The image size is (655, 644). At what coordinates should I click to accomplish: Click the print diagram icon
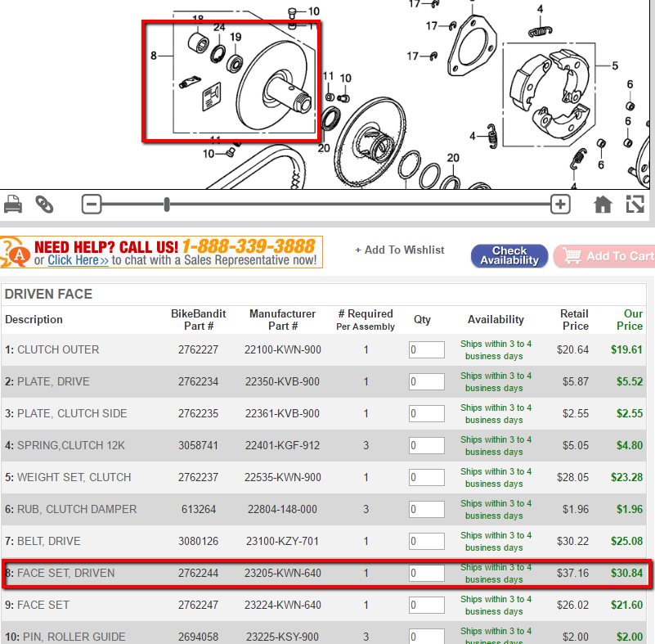(x=13, y=205)
